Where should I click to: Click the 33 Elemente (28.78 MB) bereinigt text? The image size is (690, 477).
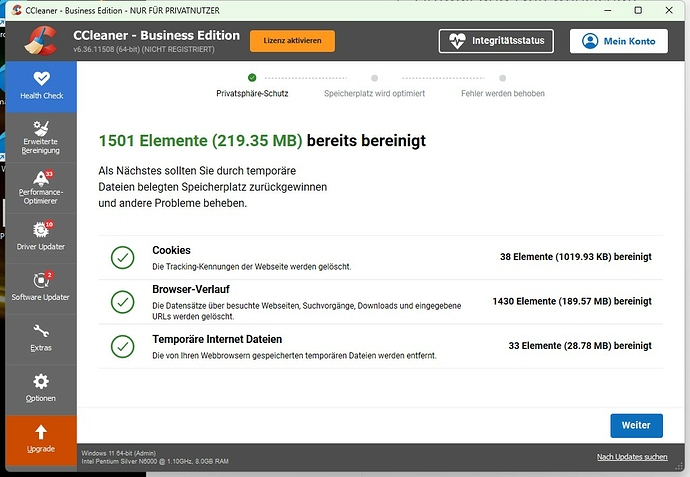[x=580, y=345]
